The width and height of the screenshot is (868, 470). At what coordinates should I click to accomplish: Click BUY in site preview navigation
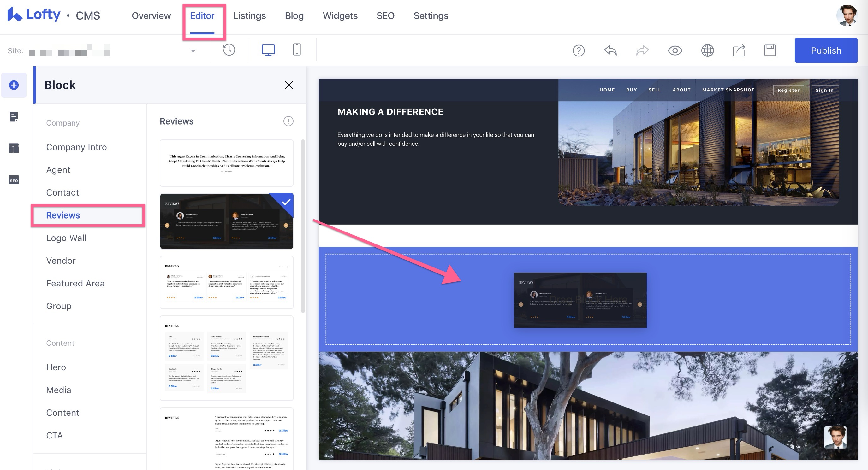(632, 90)
